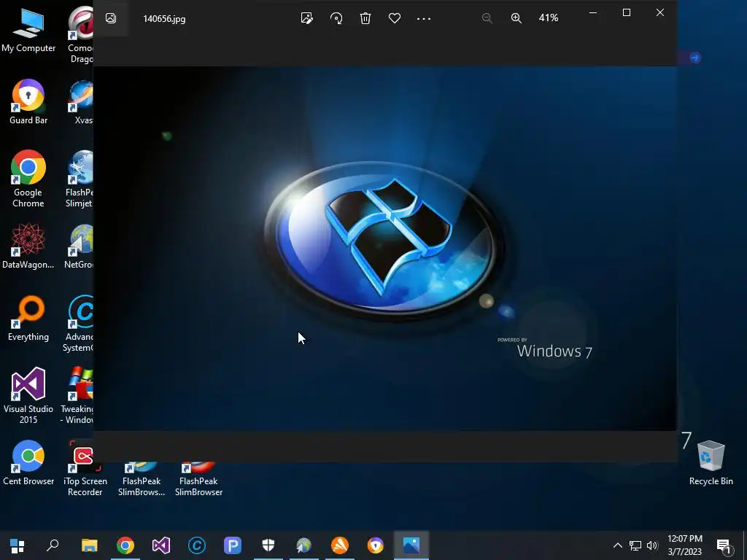Open Comodo Dragon desktop shortcut

(x=81, y=36)
